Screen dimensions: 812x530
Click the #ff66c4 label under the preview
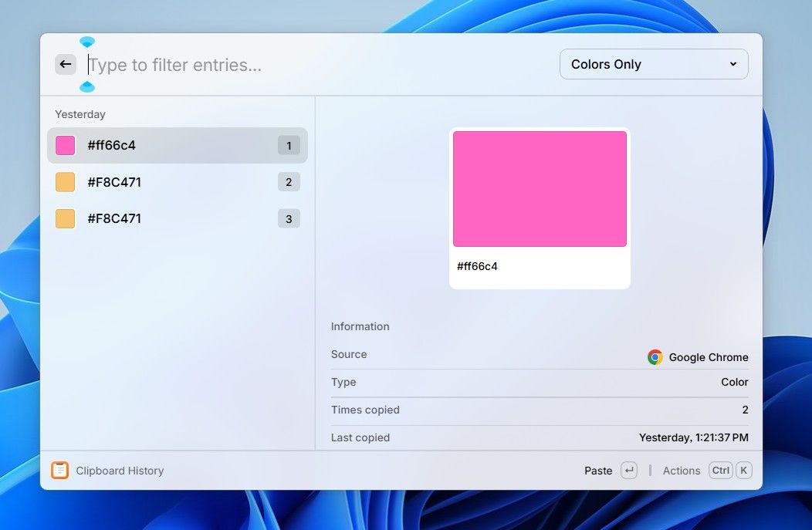tap(477, 266)
